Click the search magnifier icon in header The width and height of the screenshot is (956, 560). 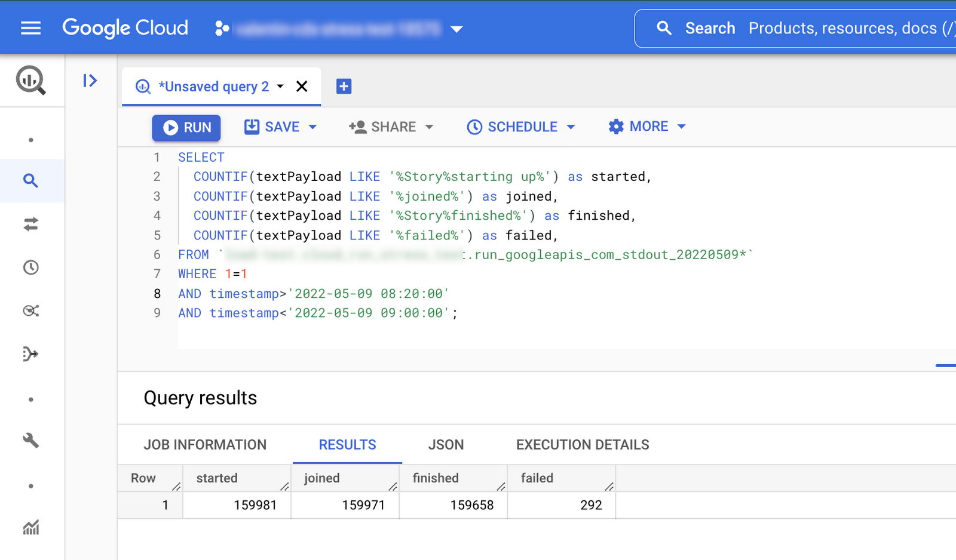pos(664,28)
